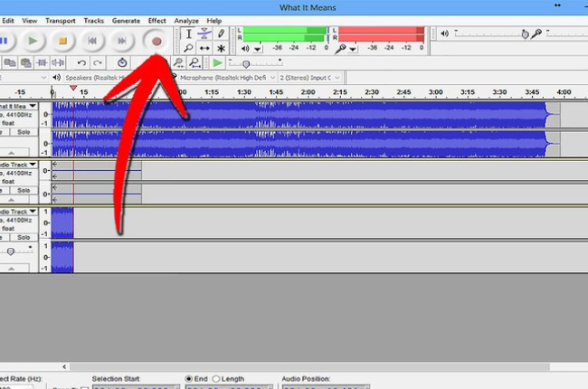Image resolution: width=588 pixels, height=389 pixels.
Task: Select the Zoom magnifier tool
Action: (188, 49)
